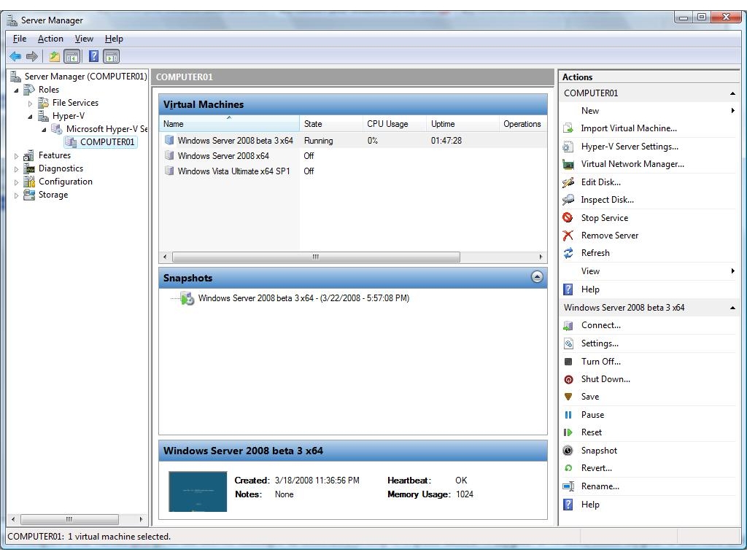747x560 pixels.
Task: Expand the Configuration tree node
Action: point(16,182)
